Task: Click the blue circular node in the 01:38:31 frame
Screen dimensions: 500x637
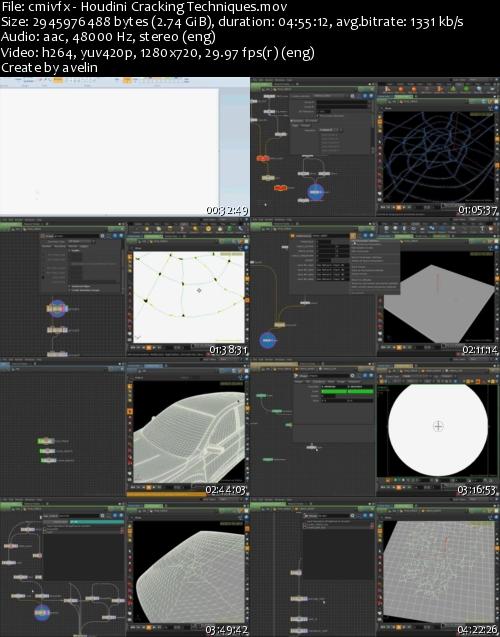Action: (x=57, y=309)
